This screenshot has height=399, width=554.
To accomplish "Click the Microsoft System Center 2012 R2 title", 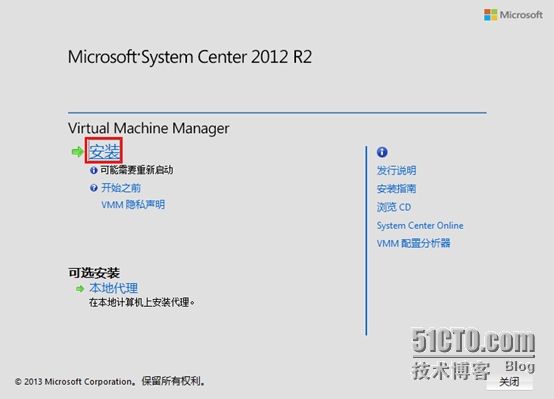I will click(x=190, y=57).
